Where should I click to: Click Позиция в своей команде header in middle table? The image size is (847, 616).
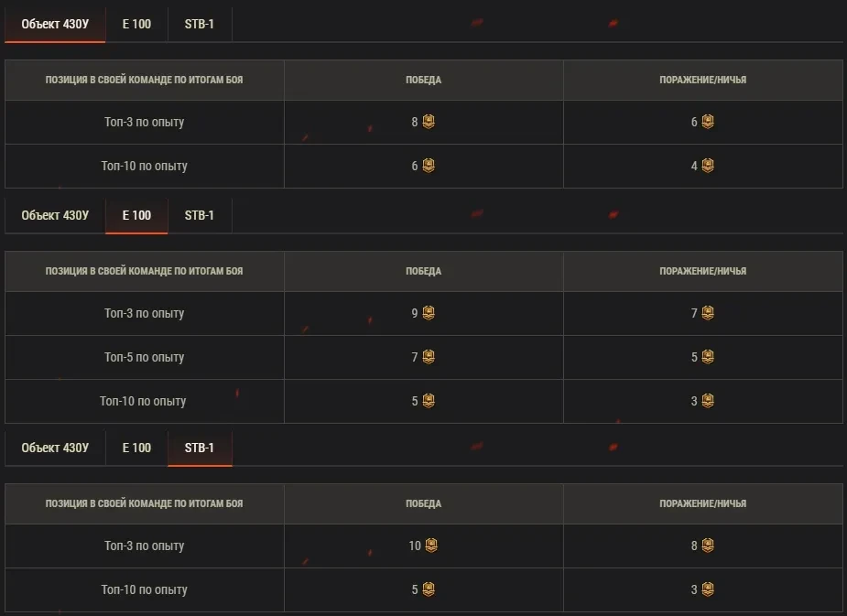coord(145,271)
